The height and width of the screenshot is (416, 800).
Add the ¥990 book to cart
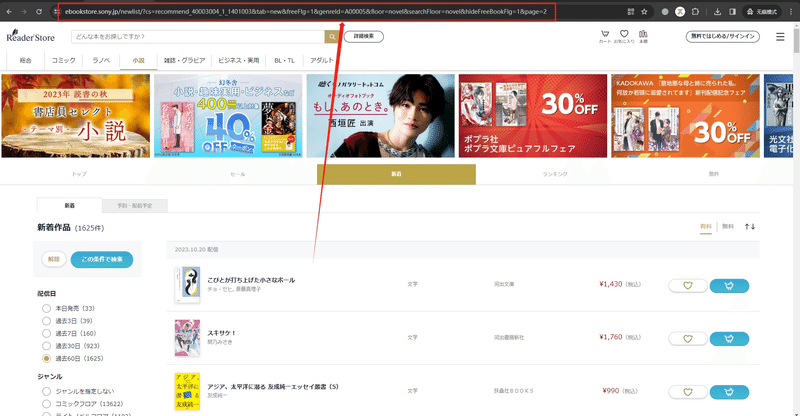pos(729,392)
